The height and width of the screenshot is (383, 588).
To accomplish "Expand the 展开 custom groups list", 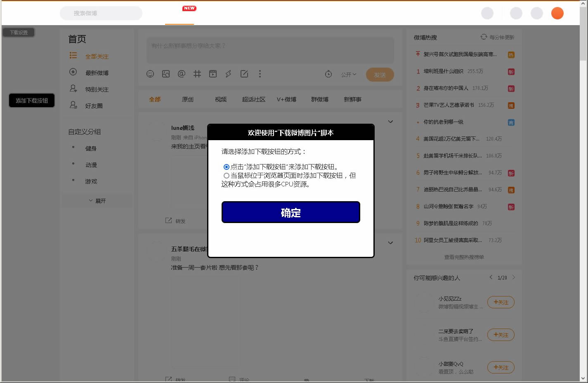I will coord(97,201).
